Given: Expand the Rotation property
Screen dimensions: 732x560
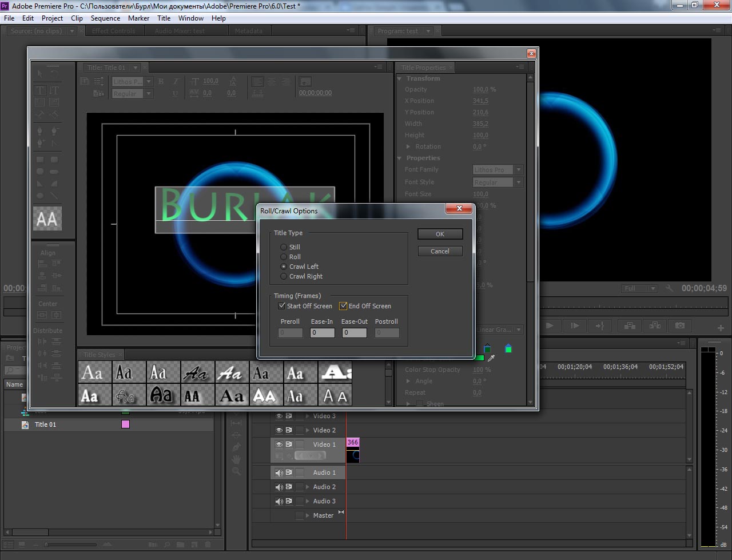Looking at the screenshot, I should pyautogui.click(x=408, y=146).
